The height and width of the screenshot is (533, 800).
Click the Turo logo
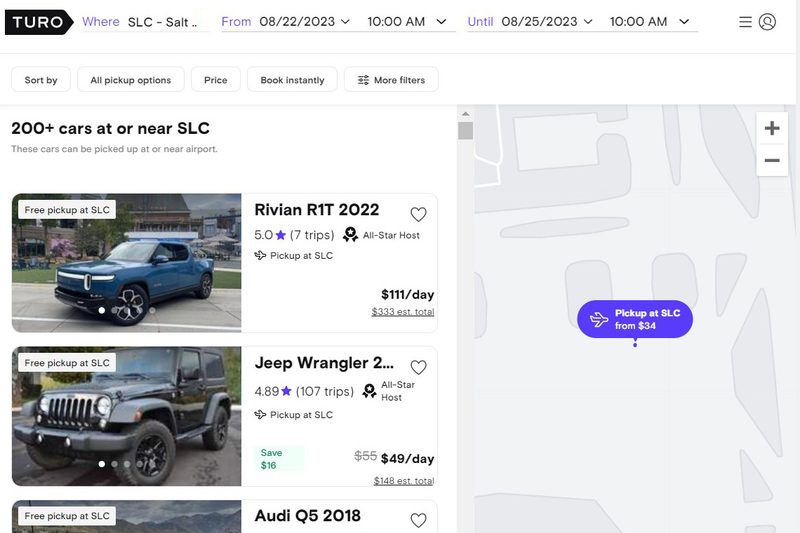(x=39, y=22)
